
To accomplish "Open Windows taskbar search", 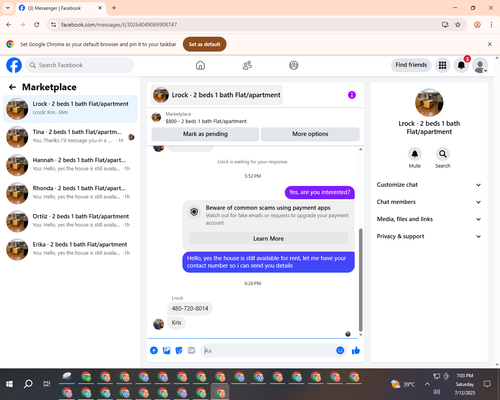I will [28, 384].
